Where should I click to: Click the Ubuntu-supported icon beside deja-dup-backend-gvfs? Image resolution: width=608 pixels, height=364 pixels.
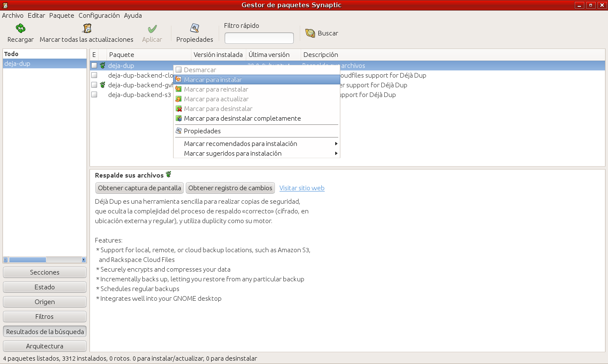point(103,85)
